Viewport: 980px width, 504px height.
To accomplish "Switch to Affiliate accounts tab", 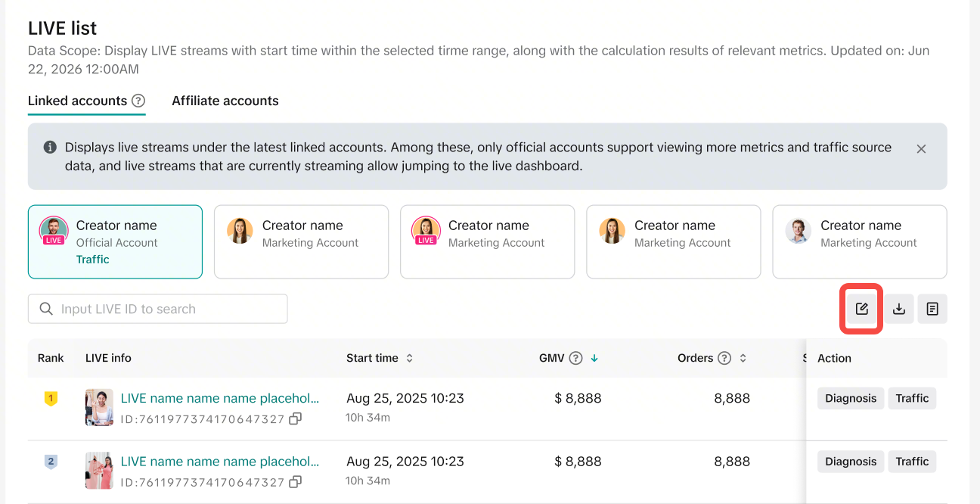I will (x=225, y=101).
